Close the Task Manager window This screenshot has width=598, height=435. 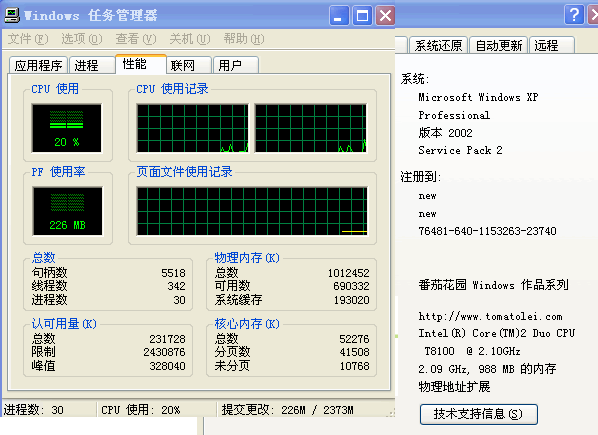pos(385,16)
